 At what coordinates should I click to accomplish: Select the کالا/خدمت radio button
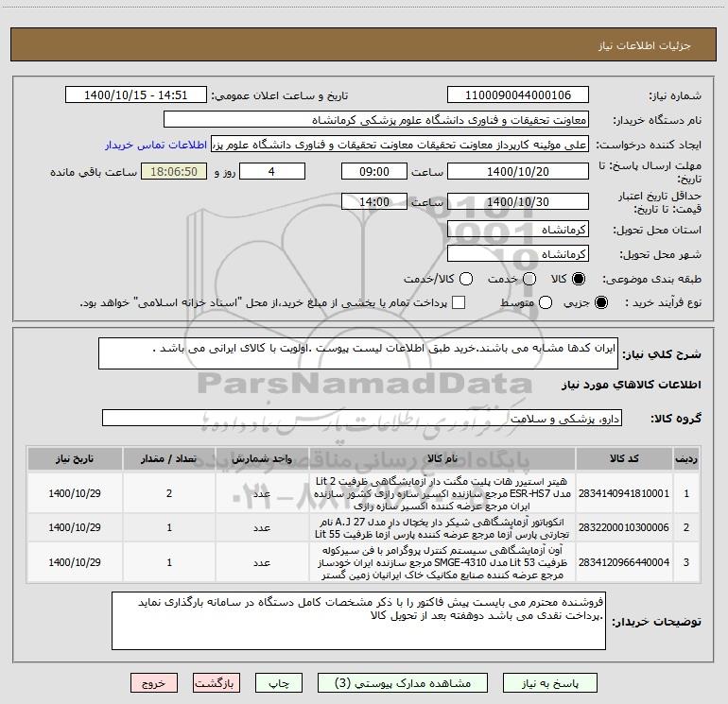tap(466, 279)
